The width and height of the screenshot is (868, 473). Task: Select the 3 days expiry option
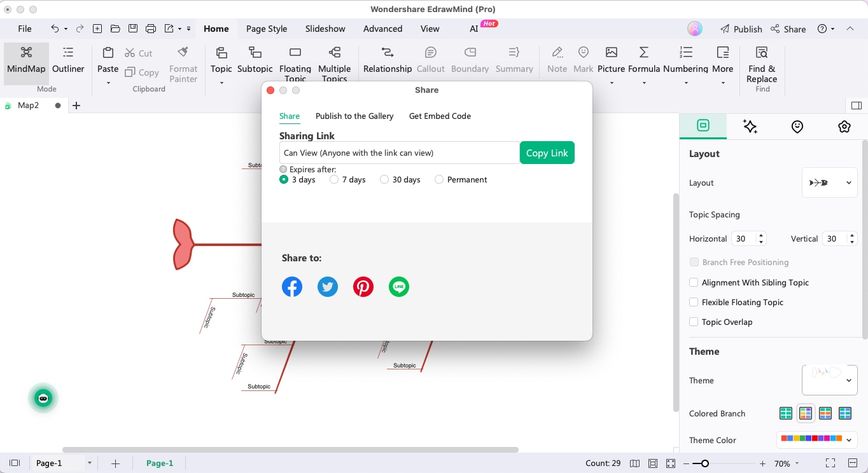click(284, 180)
